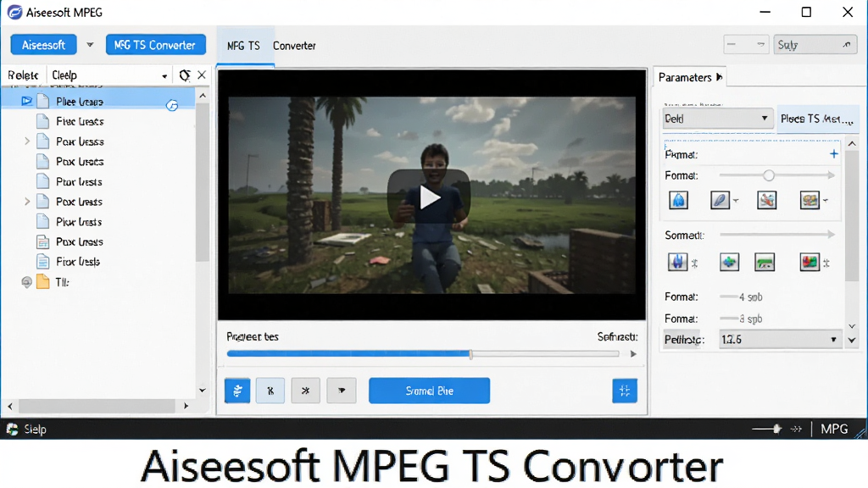
Task: Select the Relete tab in sidebar
Action: pos(23,75)
